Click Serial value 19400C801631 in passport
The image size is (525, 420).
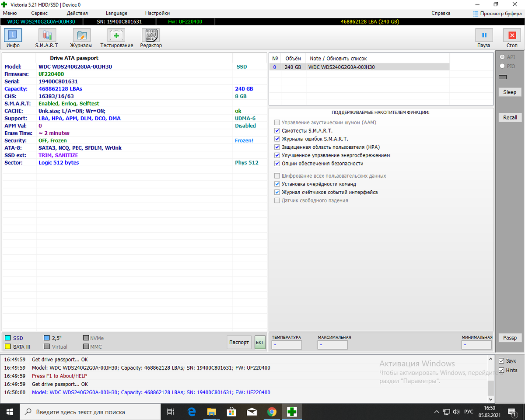[58, 81]
